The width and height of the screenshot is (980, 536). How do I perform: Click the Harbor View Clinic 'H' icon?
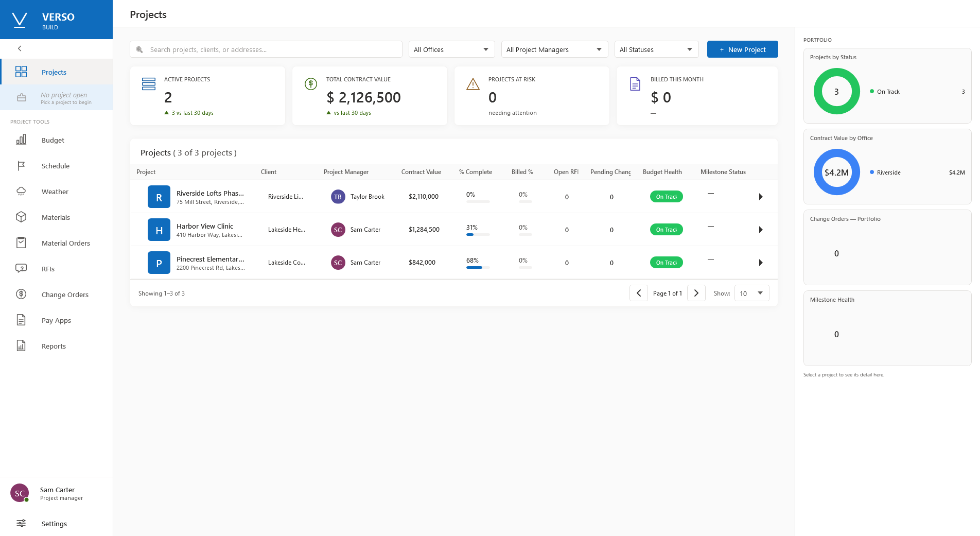pos(159,230)
